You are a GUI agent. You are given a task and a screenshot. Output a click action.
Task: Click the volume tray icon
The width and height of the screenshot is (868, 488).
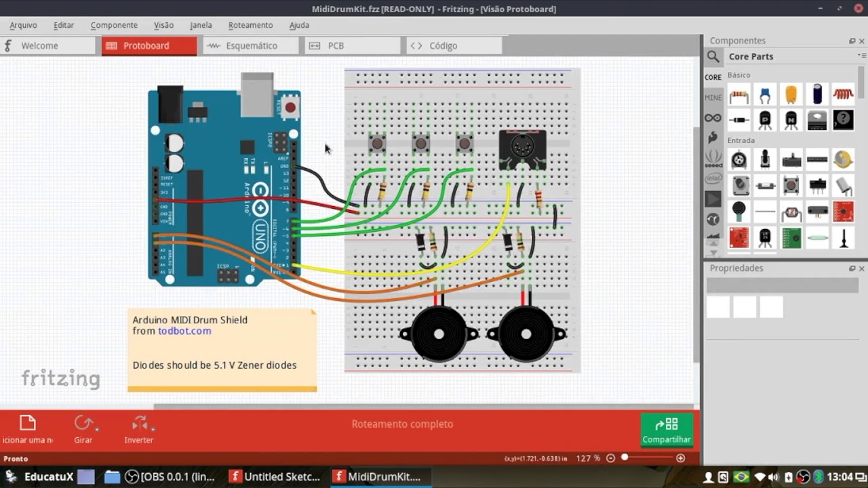coord(772,477)
